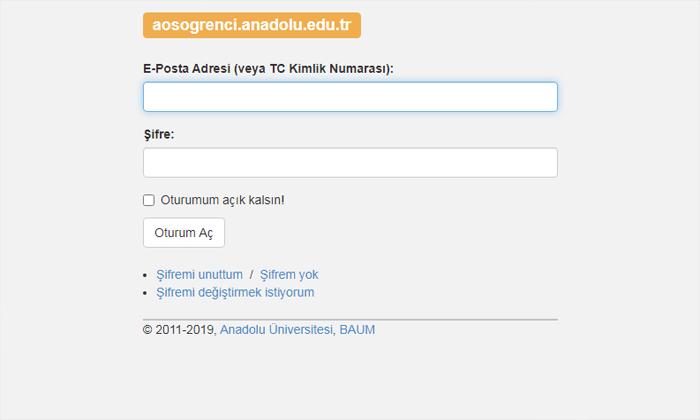Click the bullet beside Şifremi değiştirmek istiyorum
This screenshot has height=420, width=700.
pos(148,293)
